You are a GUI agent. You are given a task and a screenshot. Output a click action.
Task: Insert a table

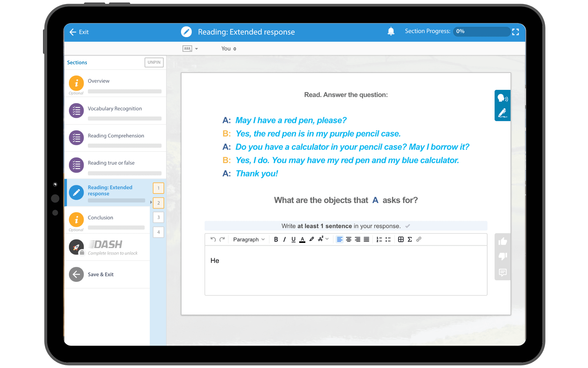(401, 240)
